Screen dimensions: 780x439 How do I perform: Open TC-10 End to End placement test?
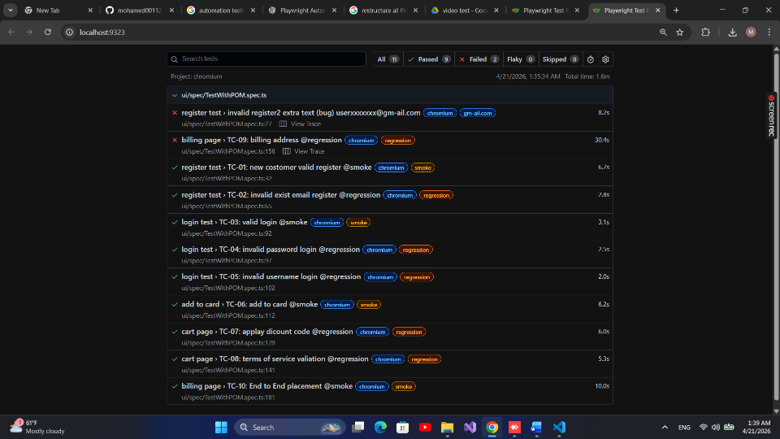coord(267,386)
